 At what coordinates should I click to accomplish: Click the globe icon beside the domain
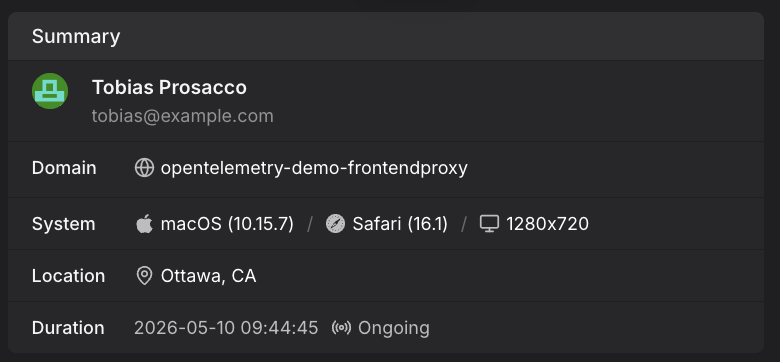tap(144, 168)
